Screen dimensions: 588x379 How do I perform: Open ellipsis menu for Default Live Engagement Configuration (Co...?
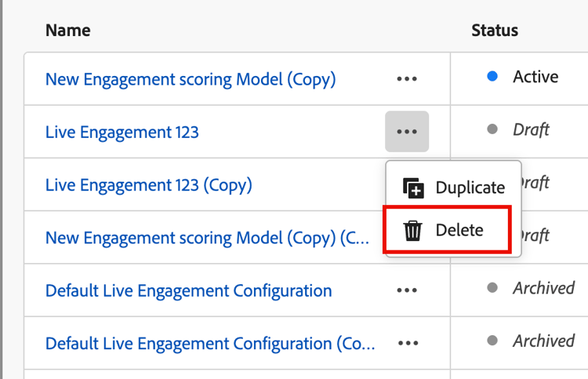[x=408, y=343]
